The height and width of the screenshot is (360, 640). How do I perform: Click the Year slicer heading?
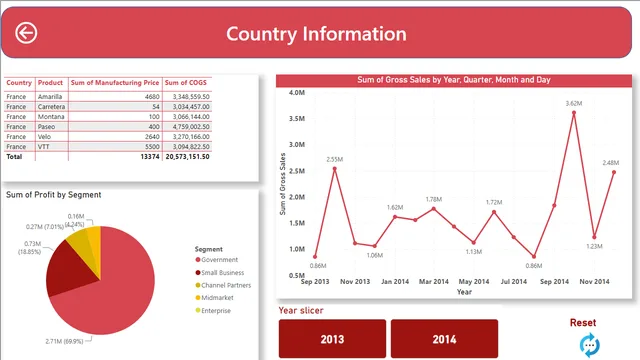[x=301, y=310]
